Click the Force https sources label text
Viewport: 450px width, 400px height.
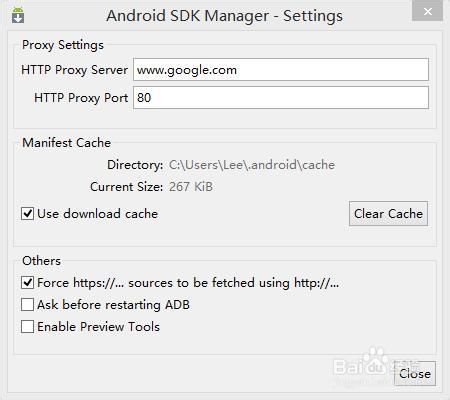point(188,283)
